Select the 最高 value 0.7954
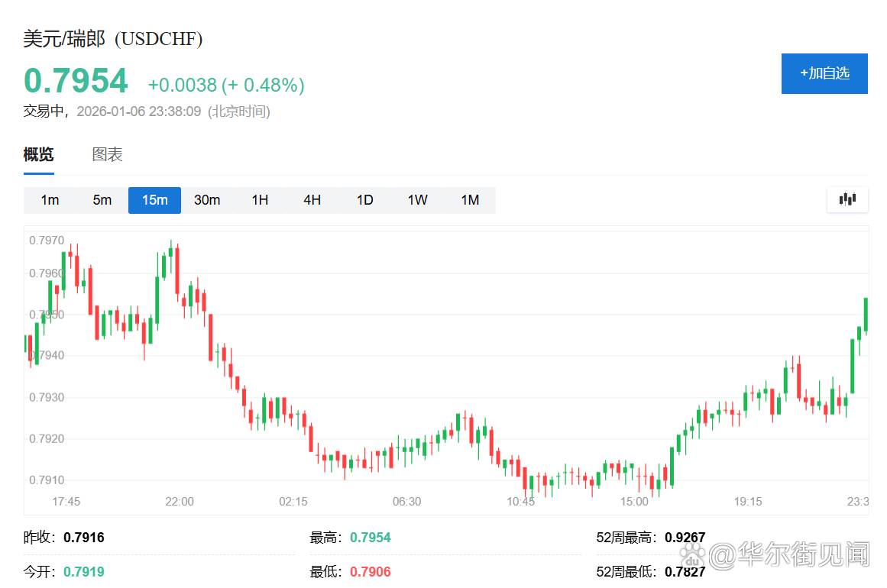 pos(370,538)
